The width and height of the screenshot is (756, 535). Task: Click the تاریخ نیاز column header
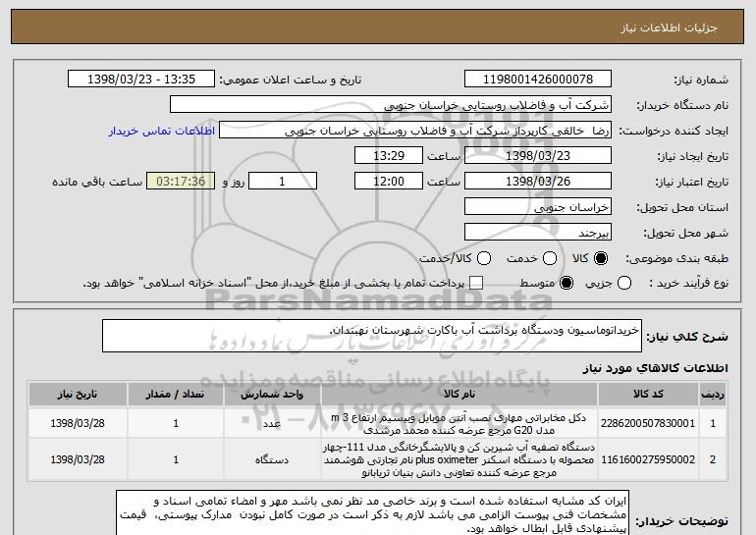pyautogui.click(x=78, y=395)
